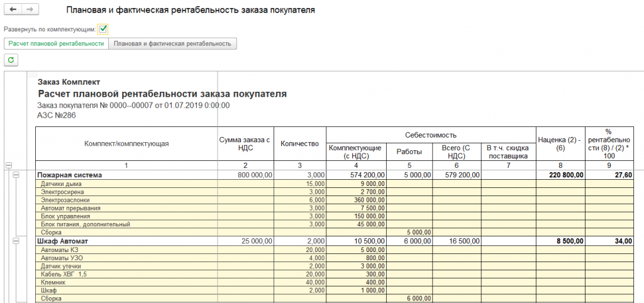Select component cost cell '7 500,00'
644x303 pixels.
(x=356, y=208)
